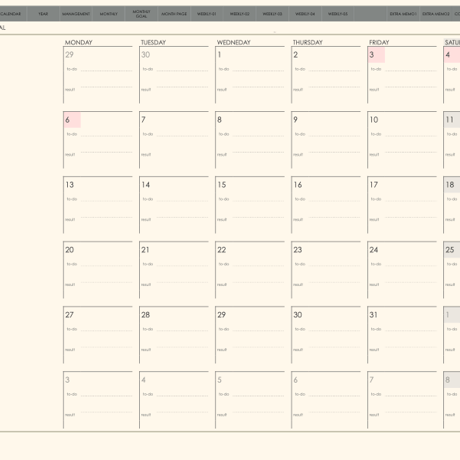
Task: Select Saturday date 11
Action: [x=450, y=120]
